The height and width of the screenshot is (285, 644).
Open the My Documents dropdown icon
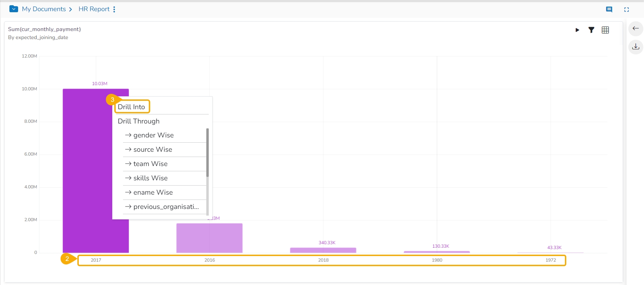pos(14,9)
